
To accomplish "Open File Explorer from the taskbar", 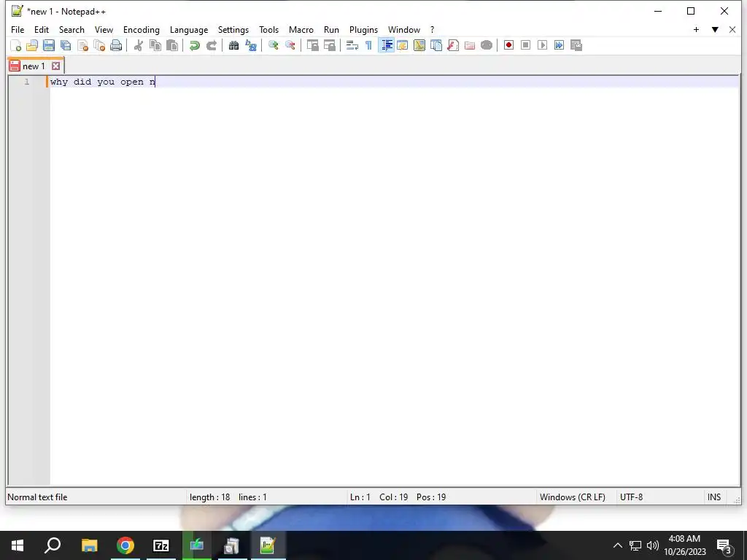I will pos(89,545).
